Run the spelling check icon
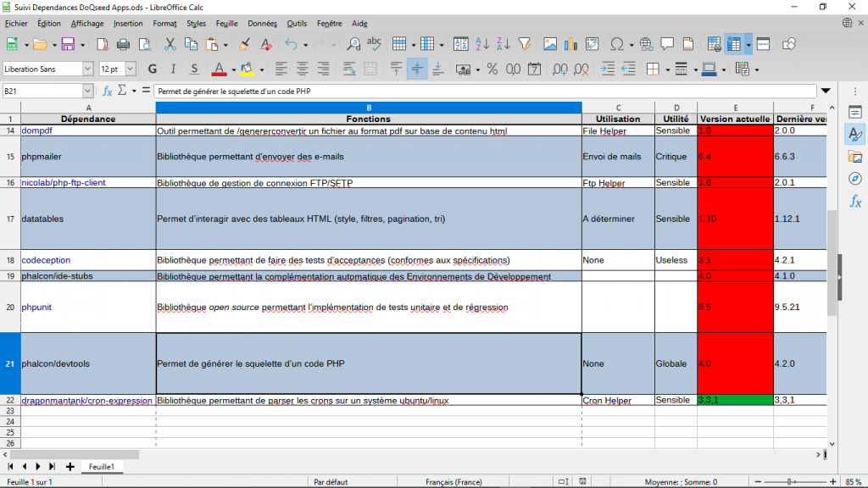 (374, 44)
